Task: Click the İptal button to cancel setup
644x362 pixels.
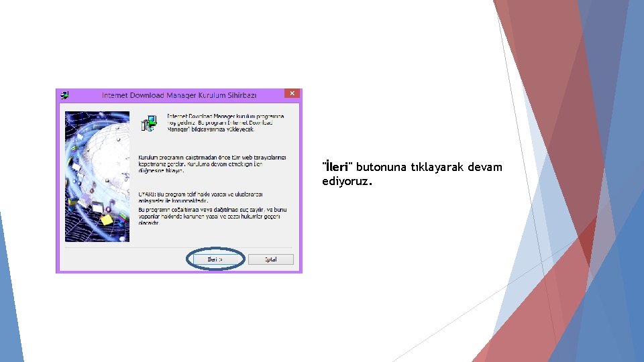Action: tap(270, 259)
